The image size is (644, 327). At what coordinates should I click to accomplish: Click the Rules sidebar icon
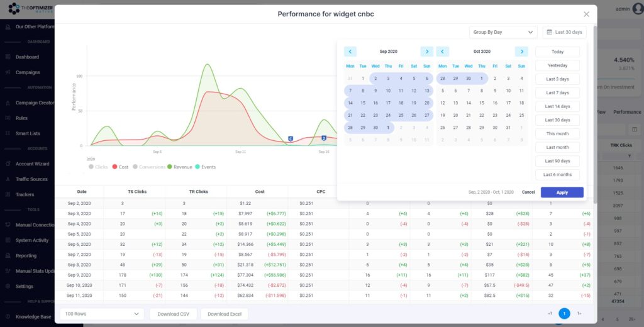[x=8, y=118]
